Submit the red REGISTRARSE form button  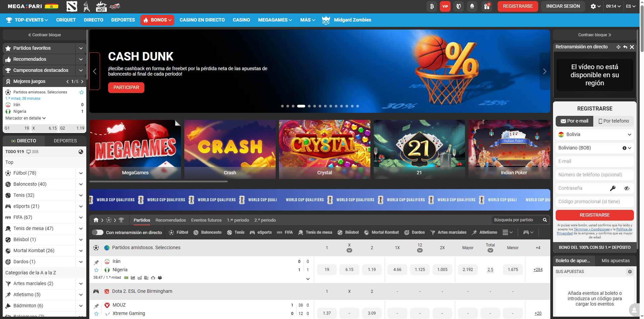[x=595, y=215]
